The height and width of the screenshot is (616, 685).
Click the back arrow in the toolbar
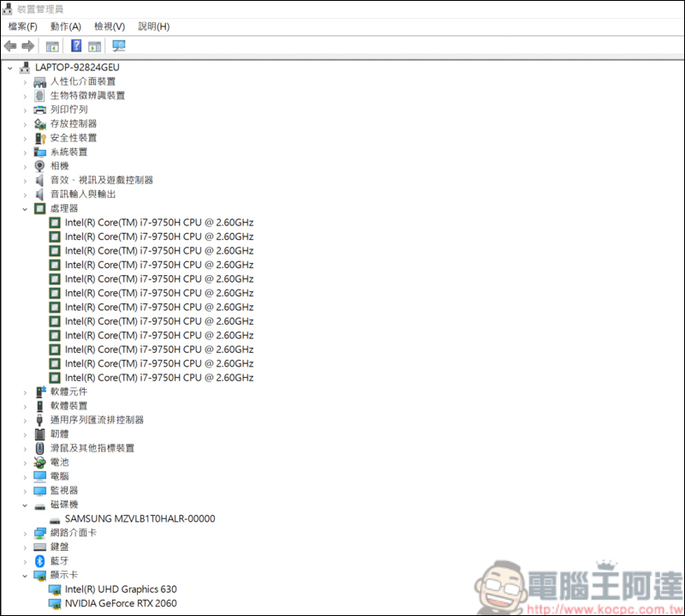(x=10, y=46)
